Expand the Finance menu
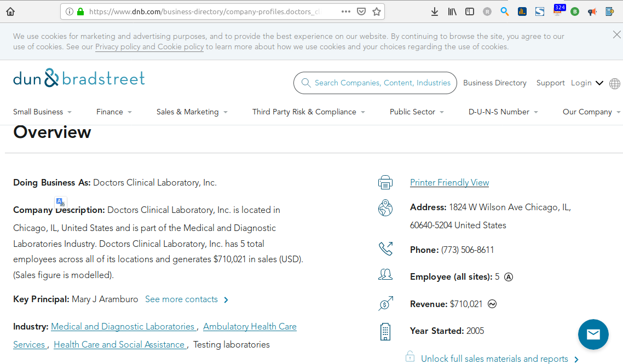 114,112
